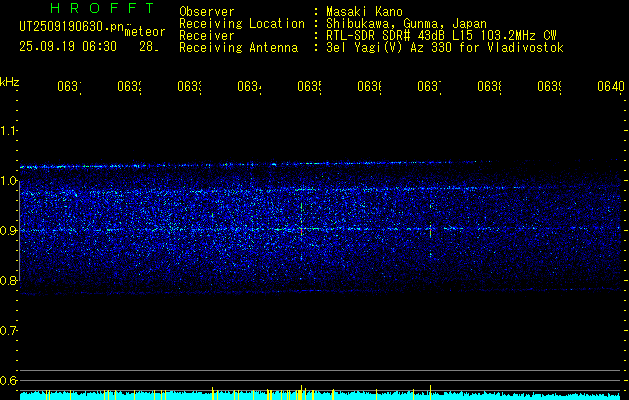629x400 pixels.
Task: Click the HROFFT title text
Action: coord(102,8)
